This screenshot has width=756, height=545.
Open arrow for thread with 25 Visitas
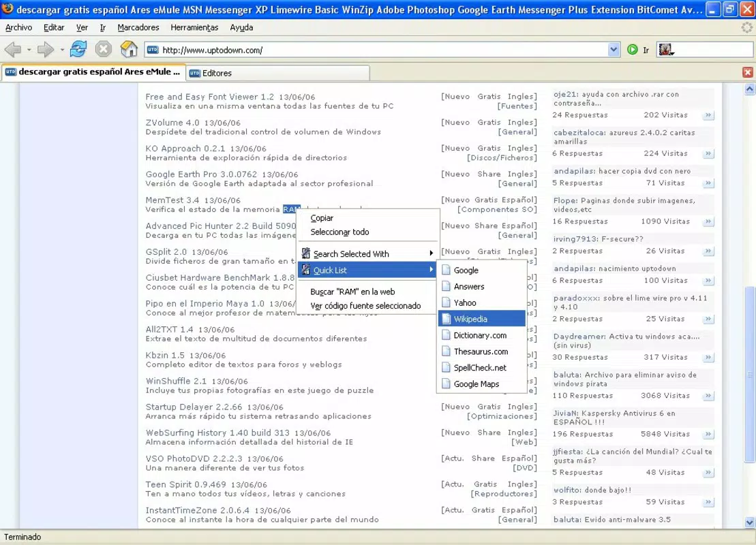(708, 319)
